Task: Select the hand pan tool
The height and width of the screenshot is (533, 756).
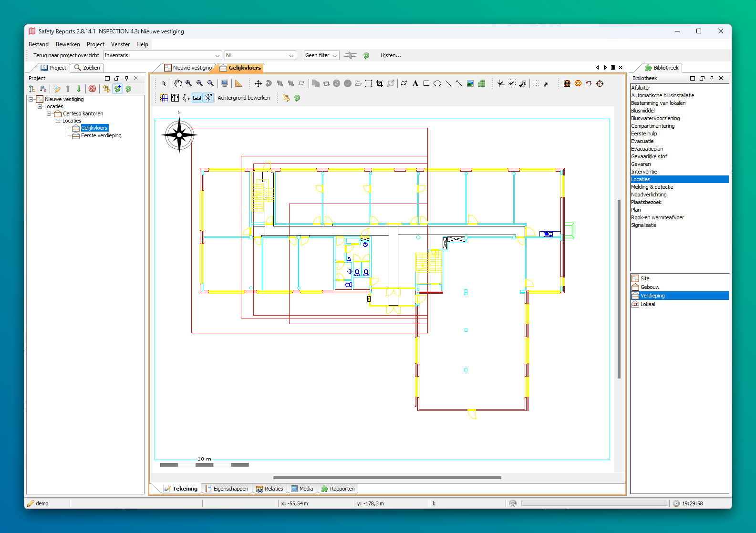Action: (177, 83)
